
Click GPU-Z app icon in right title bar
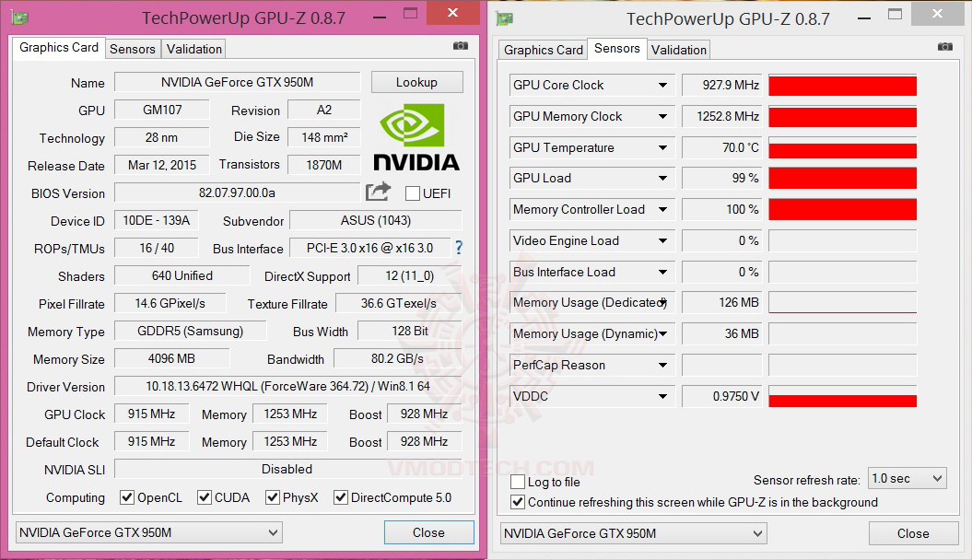pyautogui.click(x=504, y=18)
